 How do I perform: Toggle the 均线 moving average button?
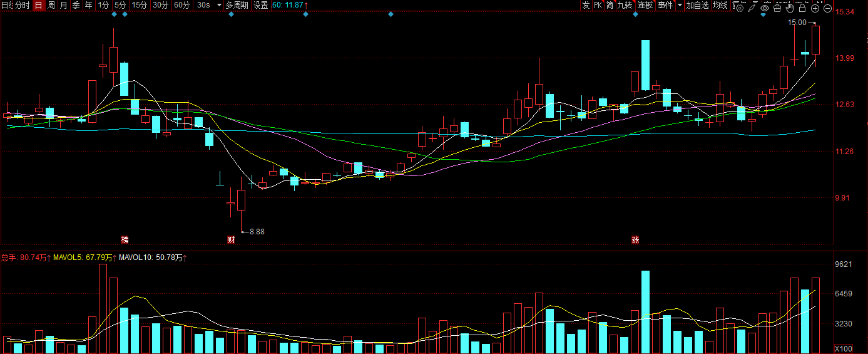(720, 5)
